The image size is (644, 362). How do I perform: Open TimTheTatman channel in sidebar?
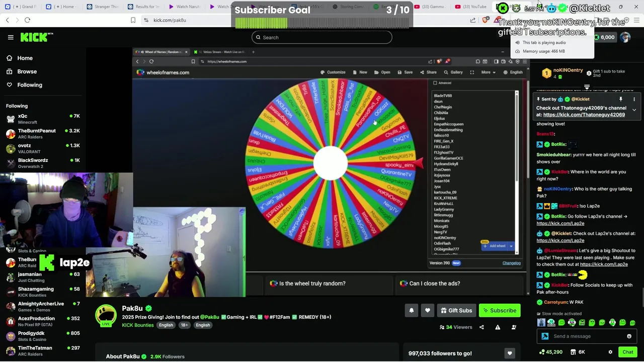[43, 350]
